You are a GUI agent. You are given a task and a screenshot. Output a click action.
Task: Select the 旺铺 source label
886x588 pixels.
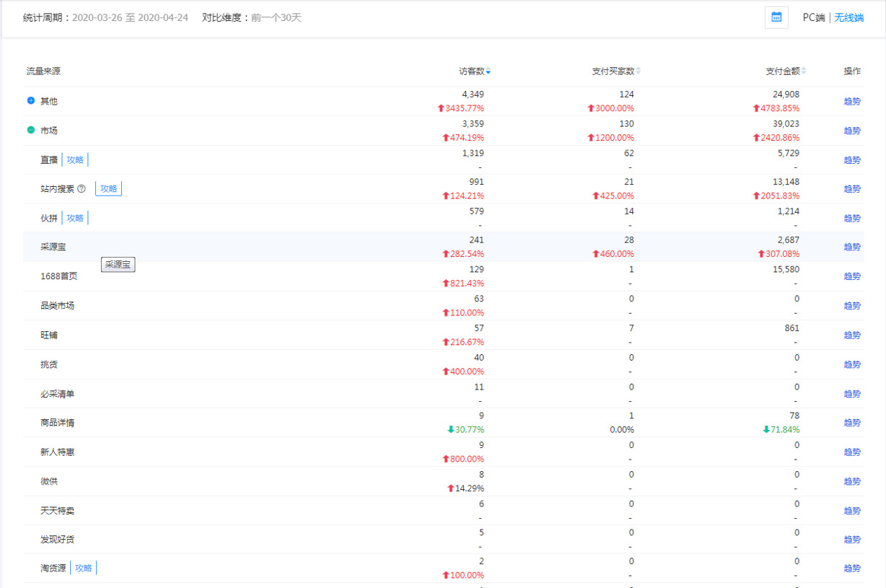49,335
